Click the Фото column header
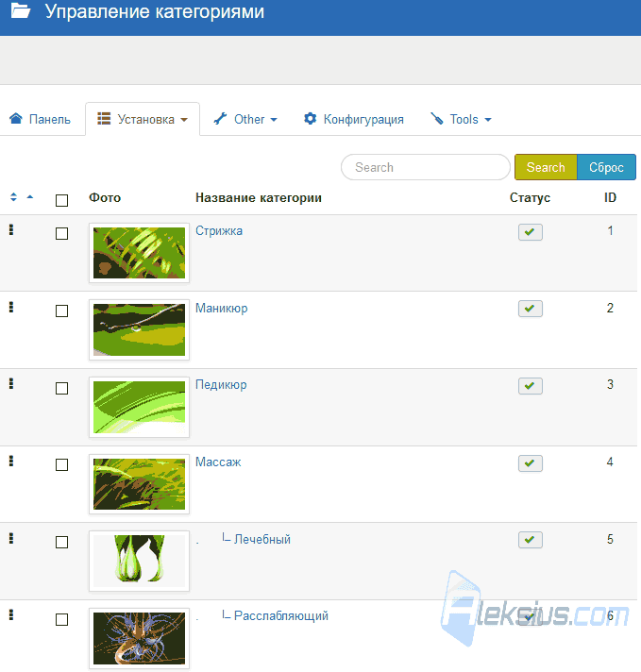This screenshot has width=641, height=672. coord(105,197)
